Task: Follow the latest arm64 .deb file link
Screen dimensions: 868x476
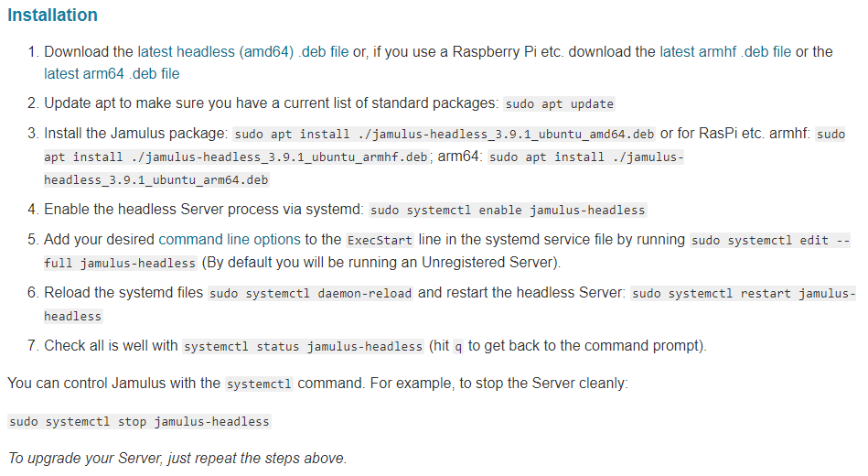Action: (x=112, y=73)
